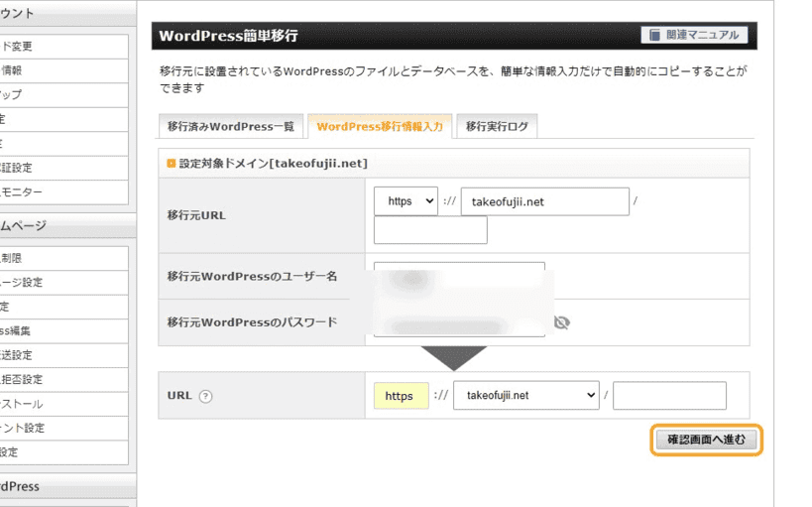Screen dimensions: 812x507
Task: Open the sidebar item ending with 証設定
Action: (64, 168)
